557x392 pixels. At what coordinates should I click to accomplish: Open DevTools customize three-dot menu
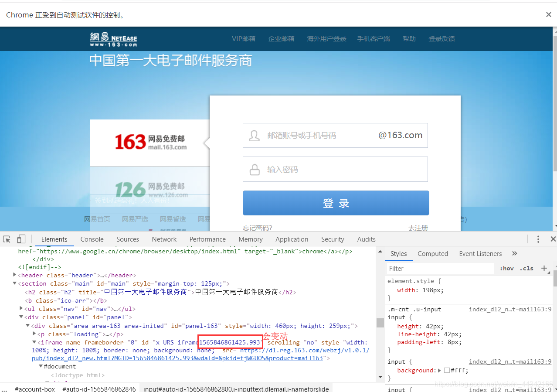click(538, 239)
